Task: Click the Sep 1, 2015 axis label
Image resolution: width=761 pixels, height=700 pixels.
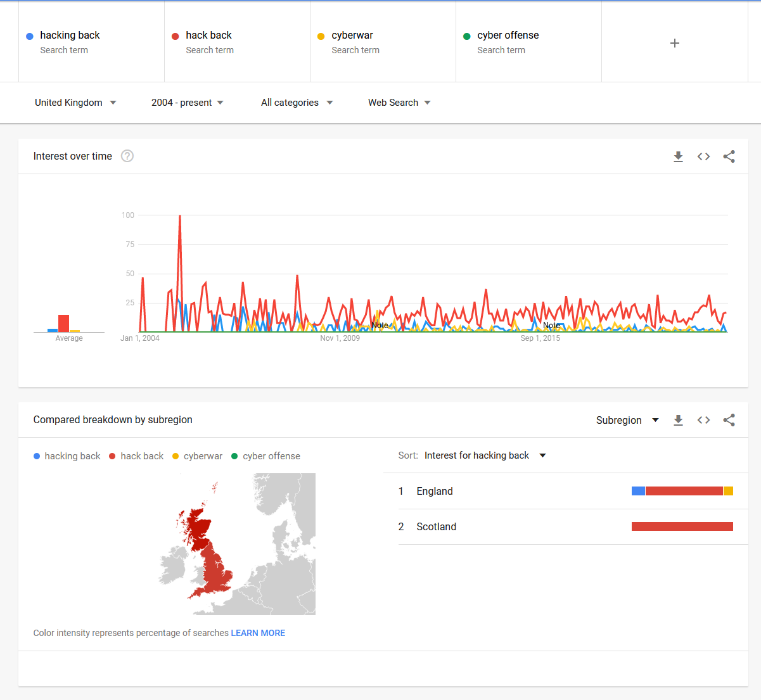Action: click(x=540, y=338)
